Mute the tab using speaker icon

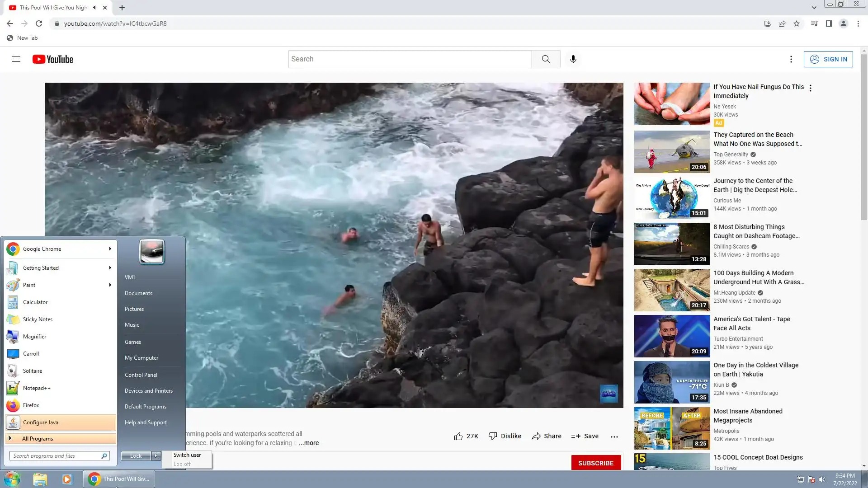click(x=95, y=8)
